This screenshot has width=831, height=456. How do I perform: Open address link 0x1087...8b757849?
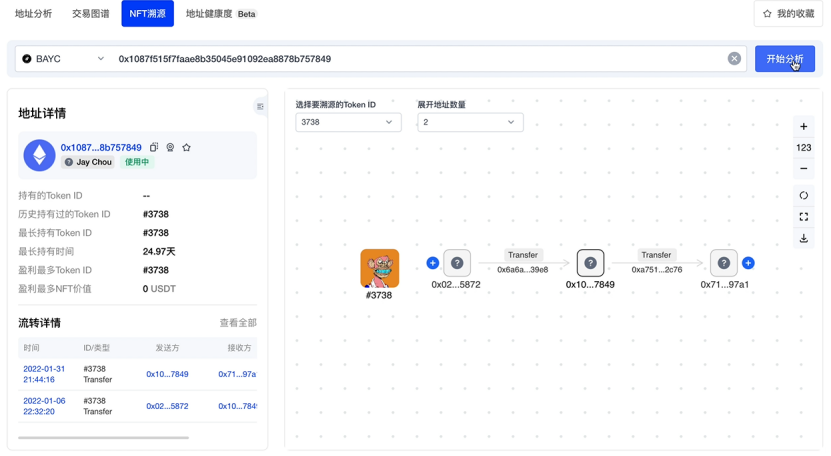[x=101, y=147]
